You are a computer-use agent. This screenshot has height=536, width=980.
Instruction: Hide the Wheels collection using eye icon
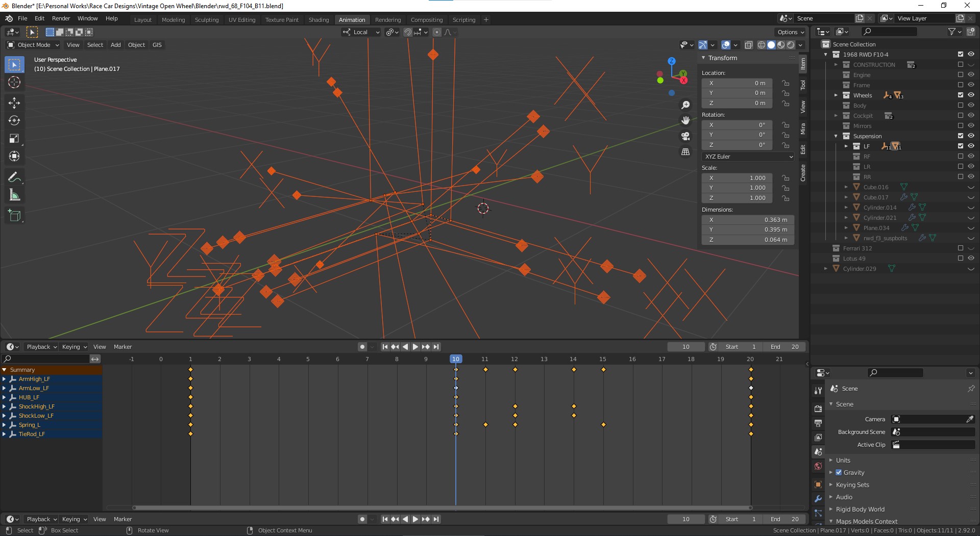[971, 95]
